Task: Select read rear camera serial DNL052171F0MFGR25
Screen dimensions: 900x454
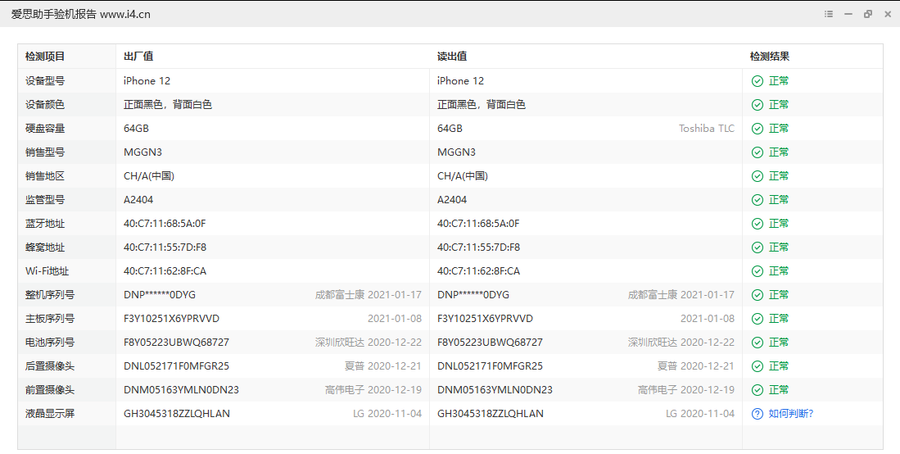Action: [x=490, y=366]
